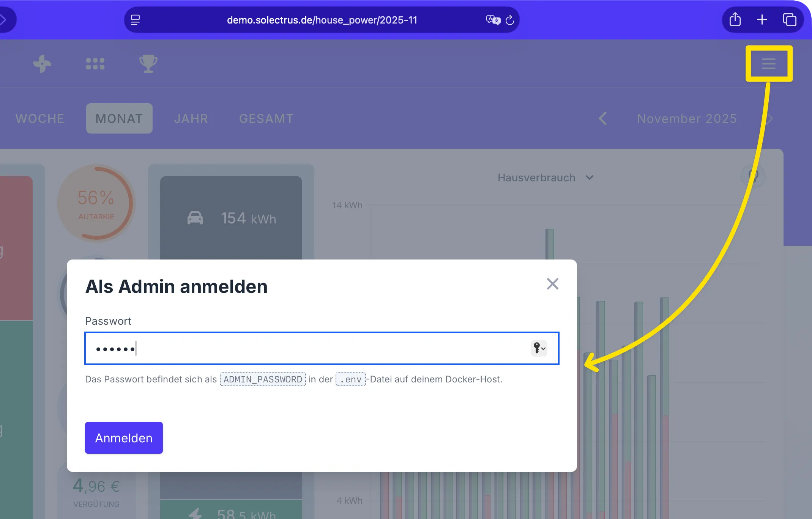
Task: Expand the password autofill options chevron
Action: [544, 349]
